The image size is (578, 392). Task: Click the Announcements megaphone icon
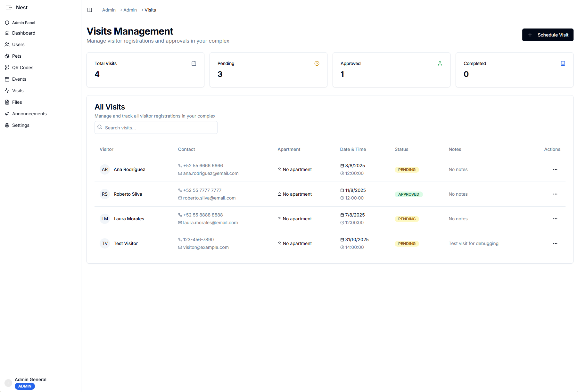7,114
